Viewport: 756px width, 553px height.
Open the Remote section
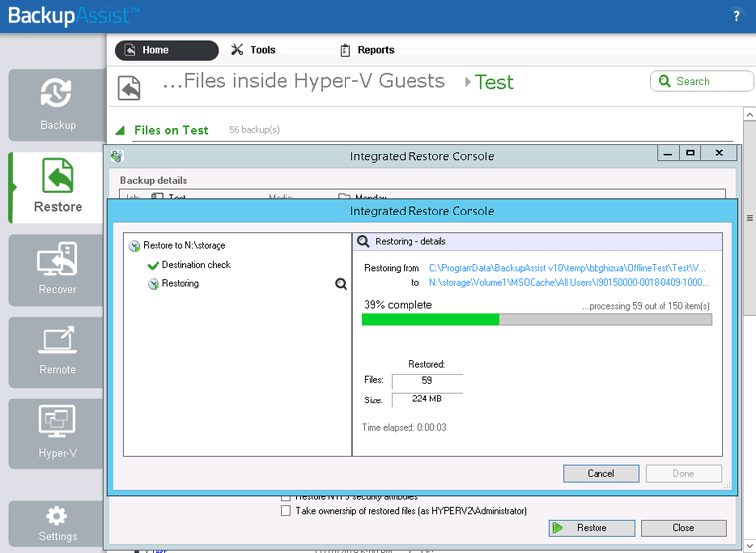click(x=57, y=352)
